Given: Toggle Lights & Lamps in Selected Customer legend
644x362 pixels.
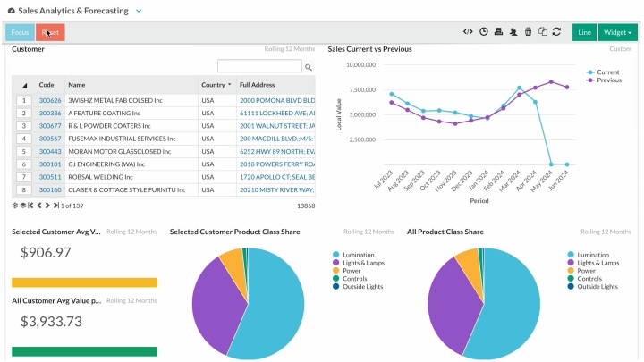Looking at the screenshot, I should (359, 263).
